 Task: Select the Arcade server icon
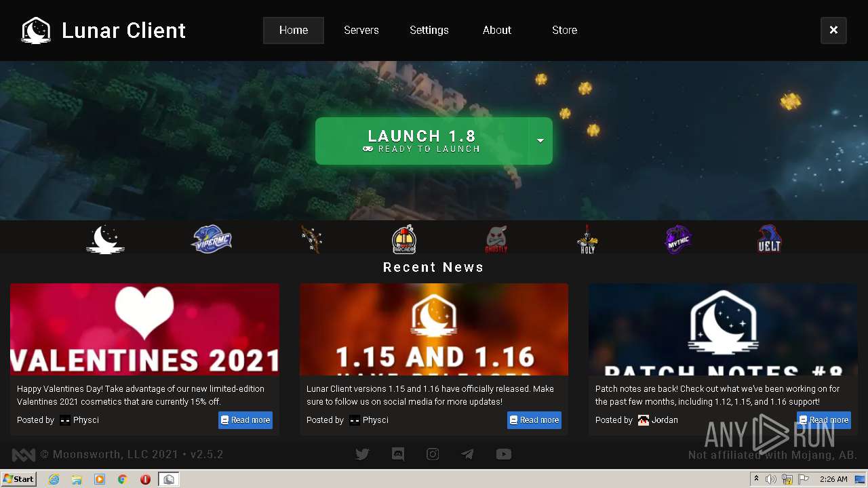404,239
